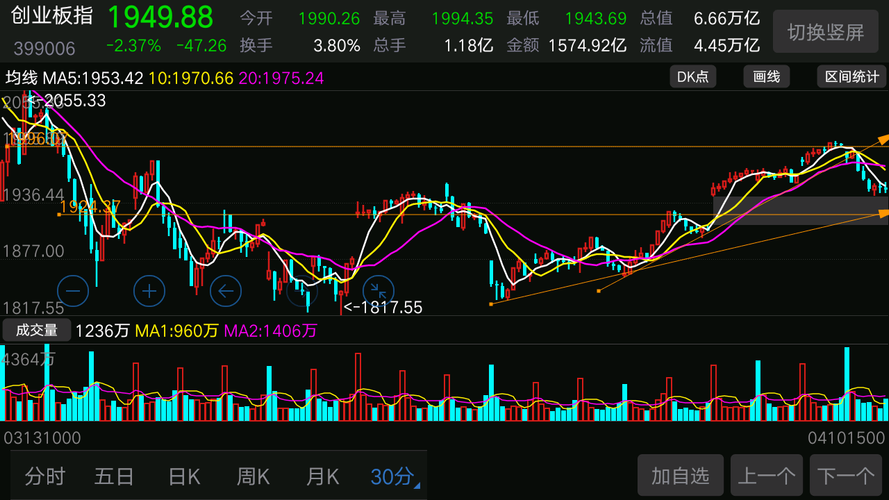This screenshot has width=889, height=500.
Task: Select the 五日 tab
Action: click(114, 476)
